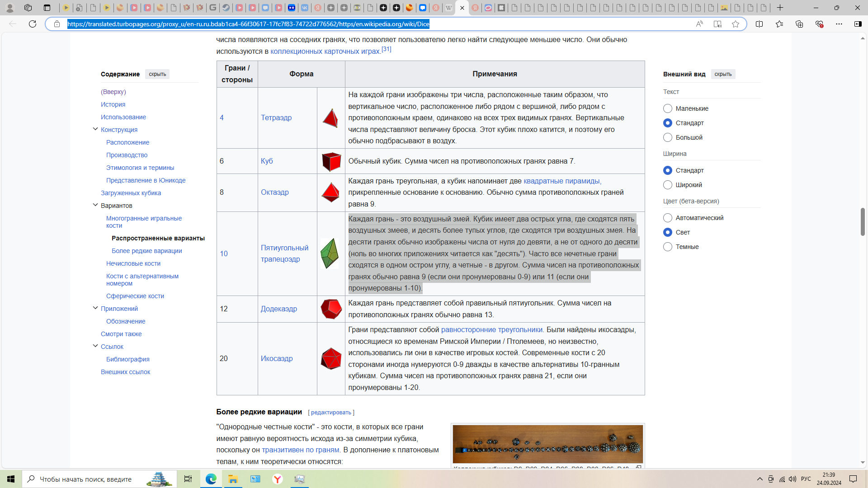This screenshot has width=868, height=488.
Task: Hide the Содержание panel via скрыть
Action: [157, 74]
